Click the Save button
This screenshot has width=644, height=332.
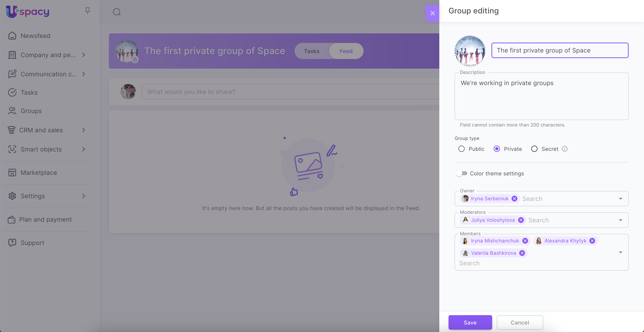[x=470, y=322]
